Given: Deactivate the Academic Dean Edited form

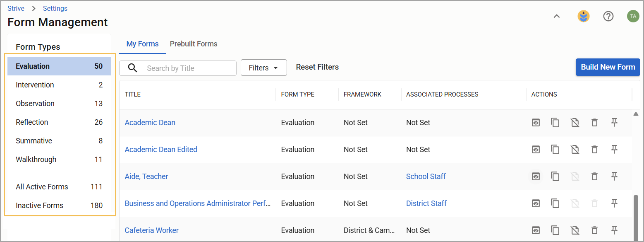Looking at the screenshot, I should click(x=575, y=150).
